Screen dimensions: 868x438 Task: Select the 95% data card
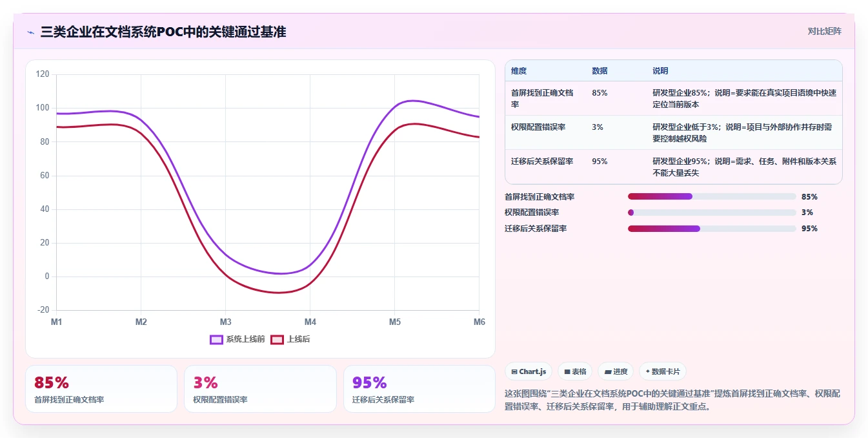419,389
